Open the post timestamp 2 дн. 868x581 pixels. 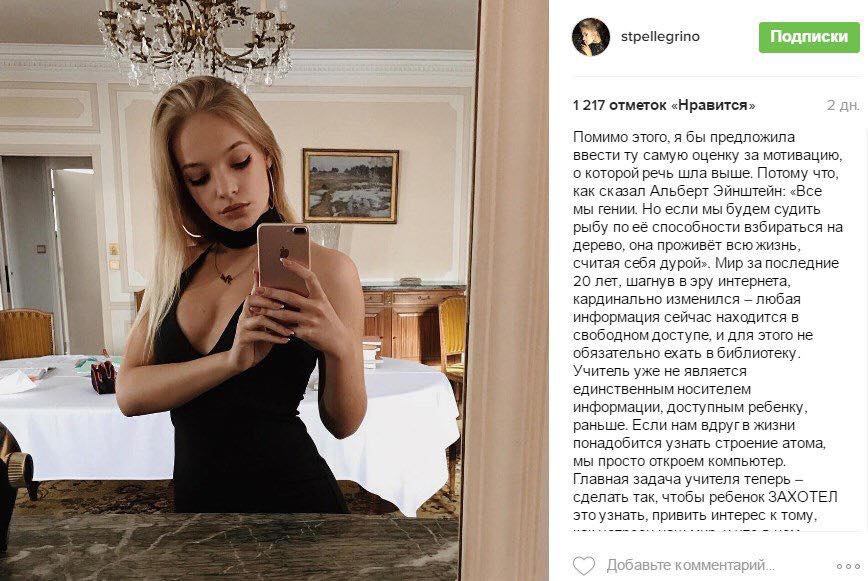(x=843, y=105)
